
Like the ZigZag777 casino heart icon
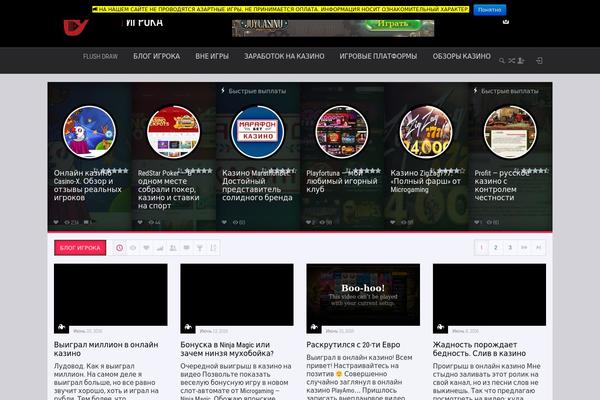[x=393, y=222]
